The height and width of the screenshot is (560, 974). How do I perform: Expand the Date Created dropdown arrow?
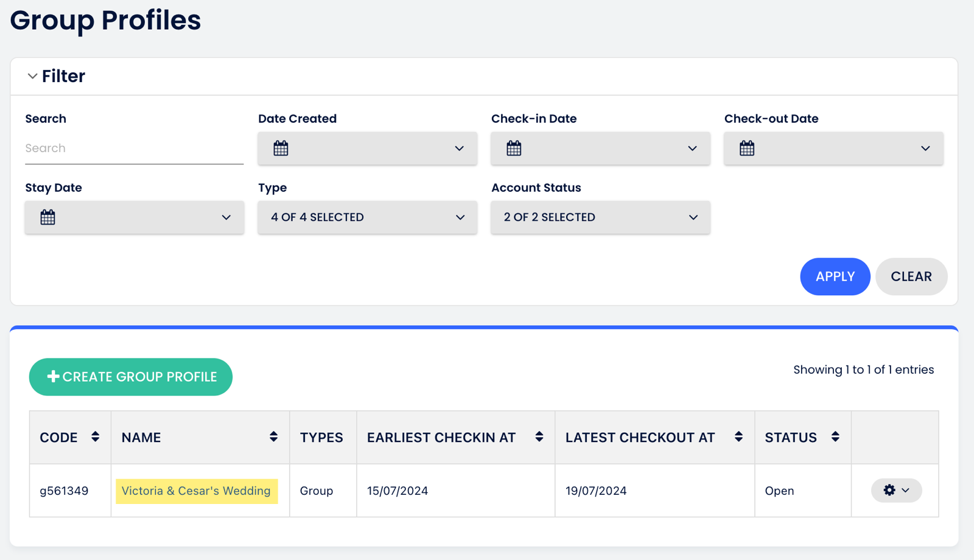[459, 149]
